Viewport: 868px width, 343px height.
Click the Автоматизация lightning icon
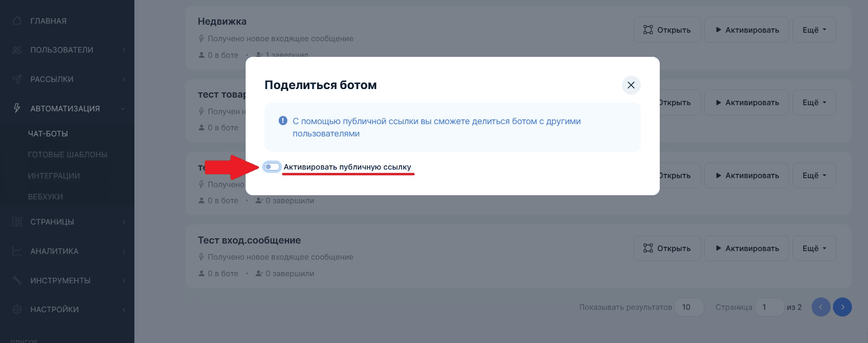[17, 108]
